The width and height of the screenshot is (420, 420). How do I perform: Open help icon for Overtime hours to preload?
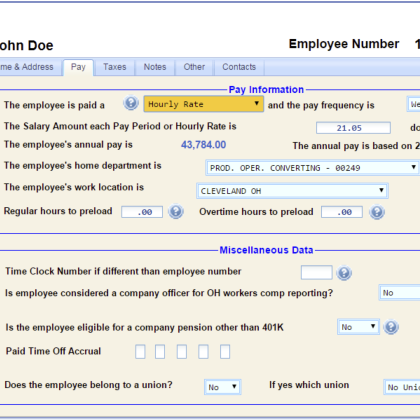coord(377,212)
